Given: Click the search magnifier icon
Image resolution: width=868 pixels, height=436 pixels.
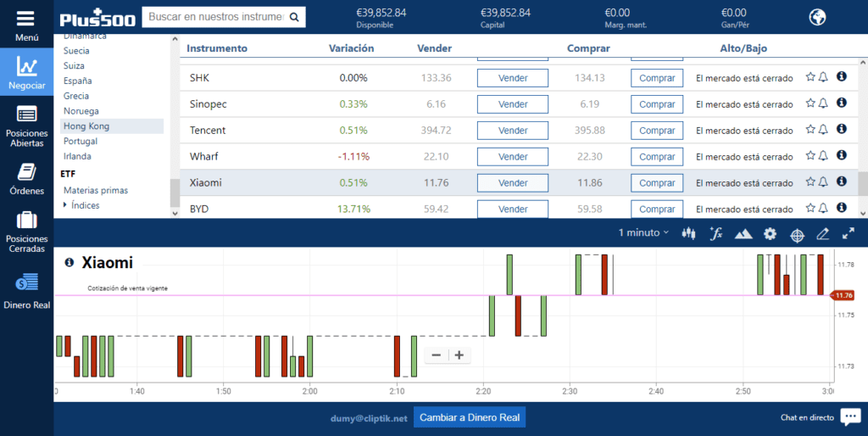Looking at the screenshot, I should coord(294,17).
